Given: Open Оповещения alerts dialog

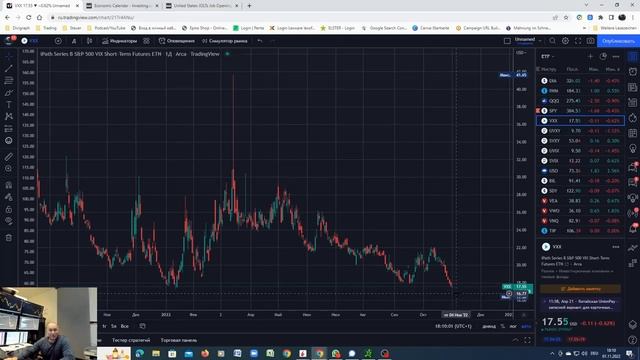Looking at the screenshot, I should pyautogui.click(x=177, y=41).
